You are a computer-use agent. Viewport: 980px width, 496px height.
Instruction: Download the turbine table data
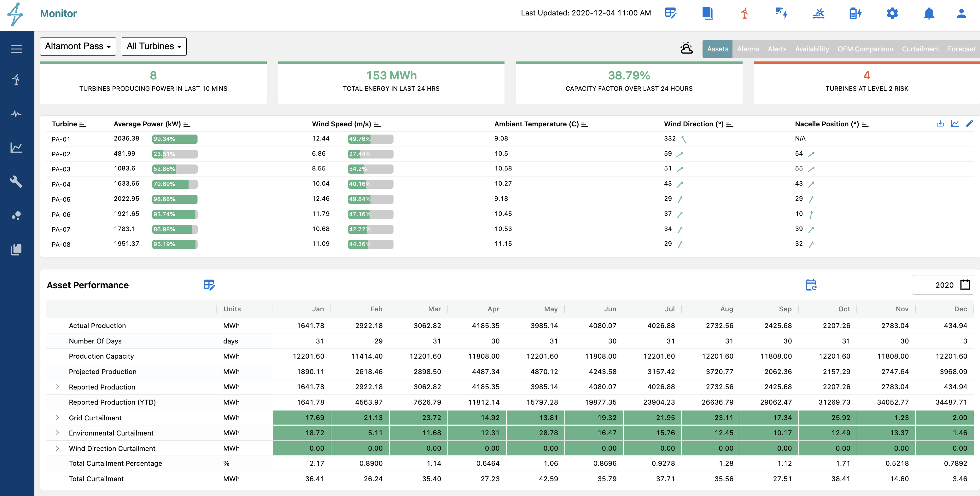[940, 124]
